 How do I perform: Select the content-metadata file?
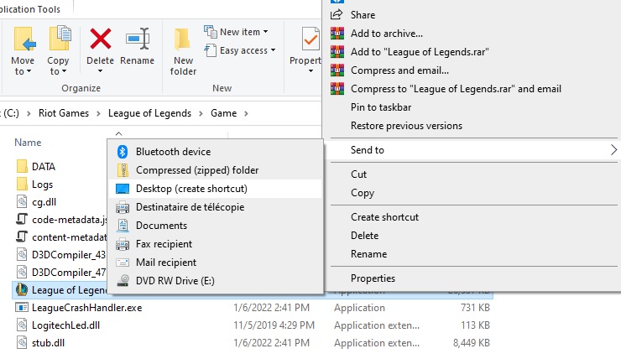[70, 237]
